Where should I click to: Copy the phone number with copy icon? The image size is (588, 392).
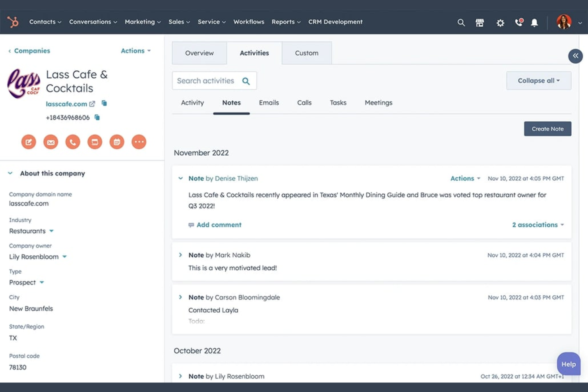point(97,117)
